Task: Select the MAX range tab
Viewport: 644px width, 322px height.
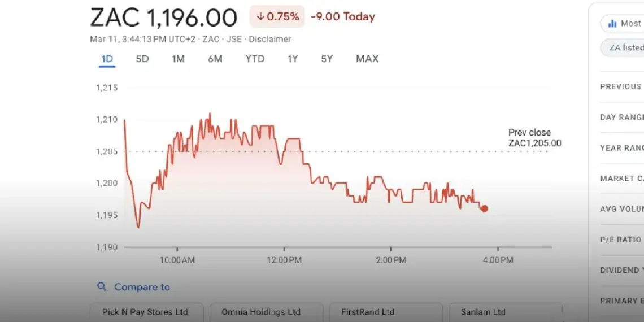Action: pos(367,59)
